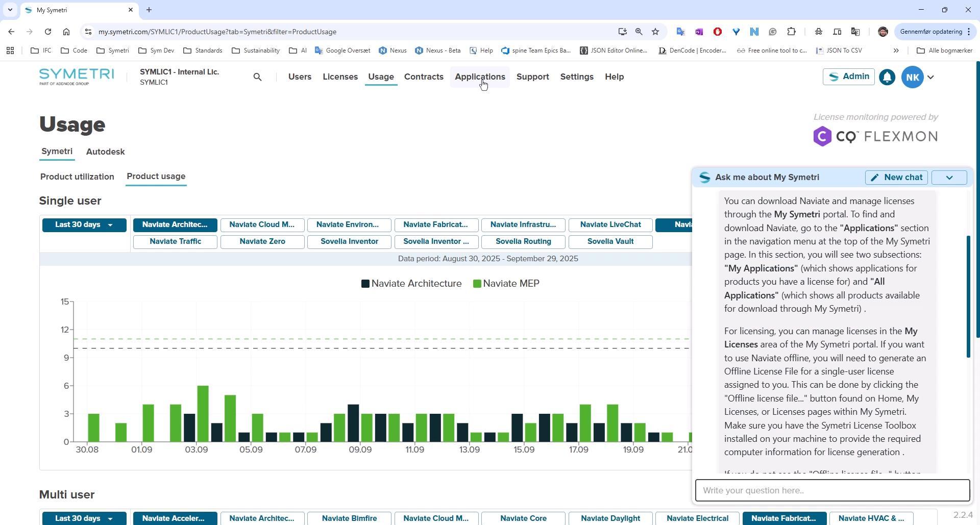This screenshot has height=525, width=980.
Task: Open browser extensions puzzle icon
Action: (x=791, y=32)
